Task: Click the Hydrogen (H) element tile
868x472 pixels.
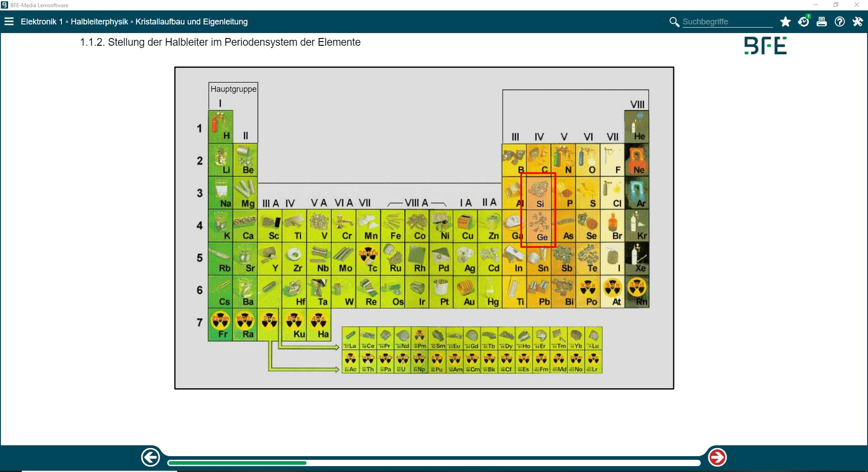Action: (x=221, y=127)
